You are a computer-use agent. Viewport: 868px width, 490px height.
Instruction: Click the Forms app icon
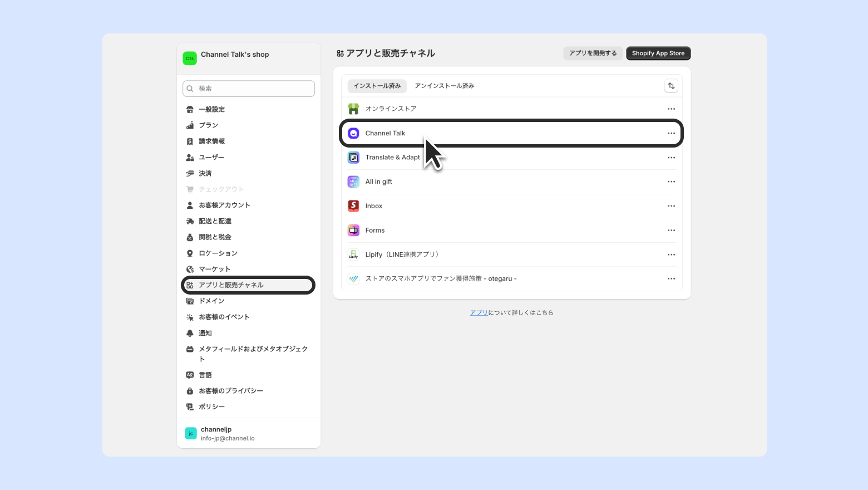pyautogui.click(x=353, y=230)
